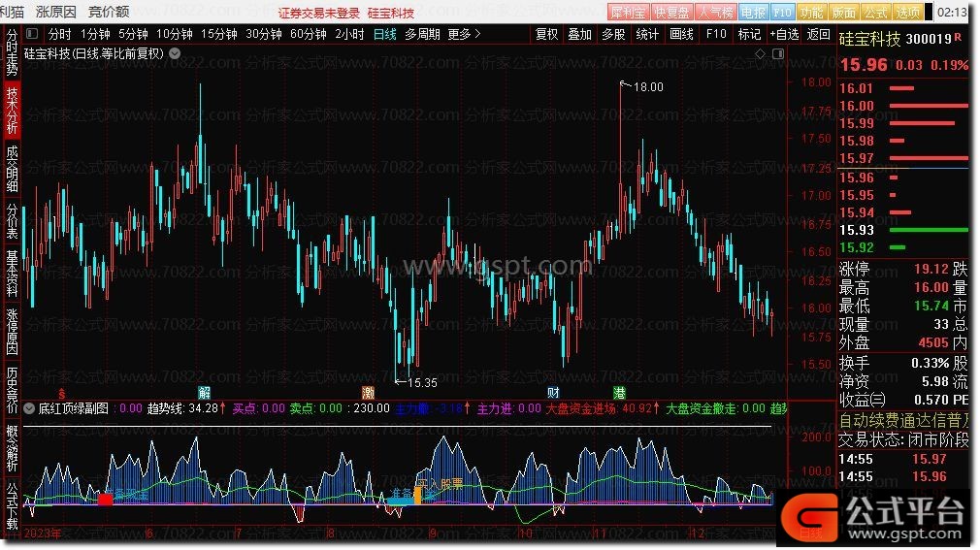Select the 5分钟 period
Viewport: 980px width, 550px height.
click(x=133, y=34)
